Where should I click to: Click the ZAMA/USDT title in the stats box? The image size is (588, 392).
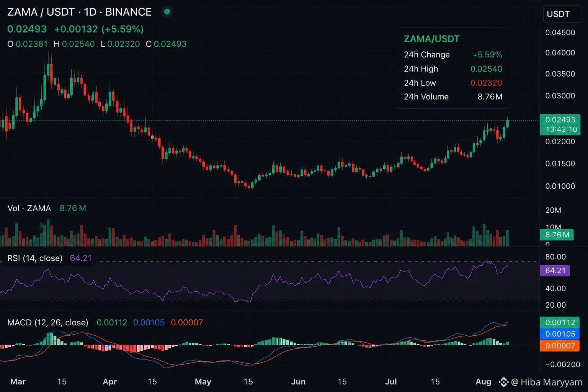pos(431,39)
